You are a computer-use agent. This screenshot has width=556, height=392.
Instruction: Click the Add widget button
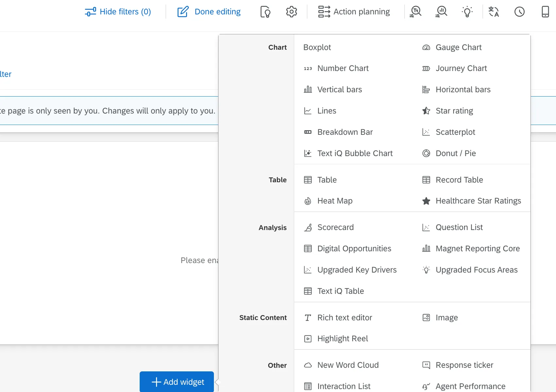[x=177, y=382]
